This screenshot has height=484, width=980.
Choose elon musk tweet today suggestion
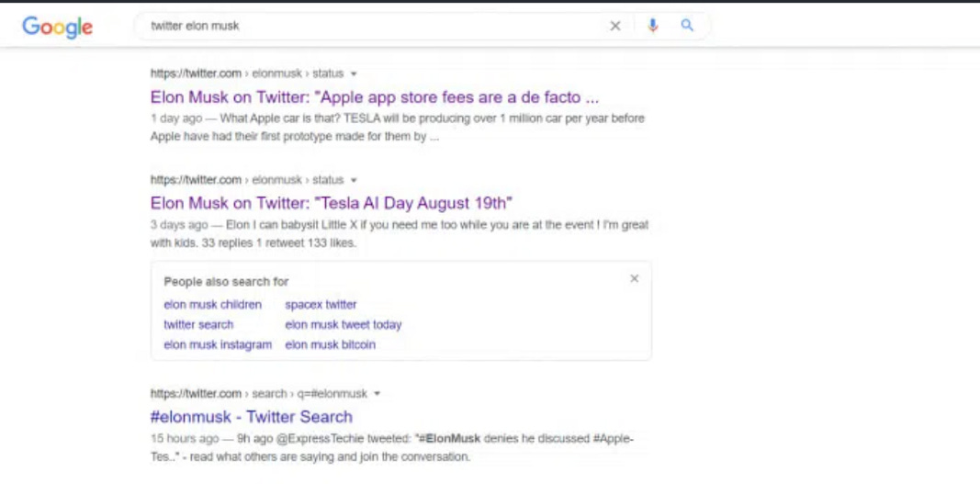(x=344, y=324)
